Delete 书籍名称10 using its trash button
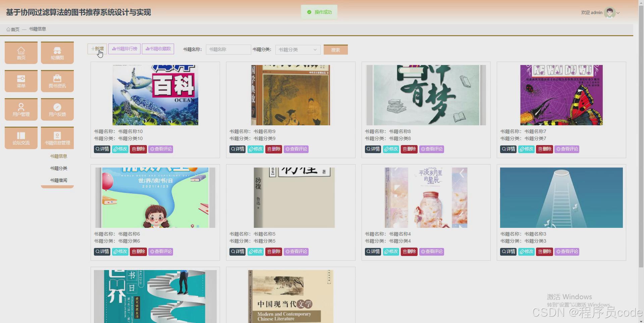This screenshot has width=644, height=323. [x=138, y=149]
